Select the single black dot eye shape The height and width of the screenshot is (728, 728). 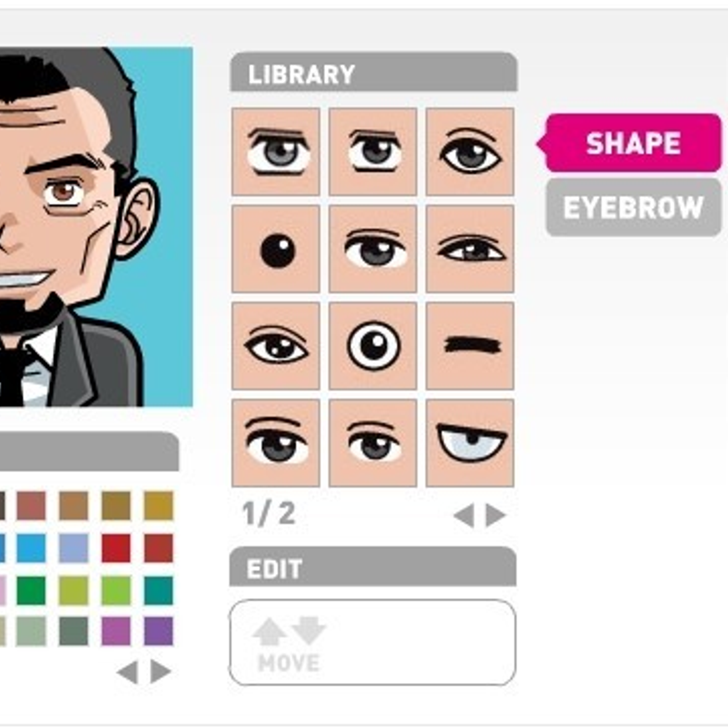click(276, 249)
